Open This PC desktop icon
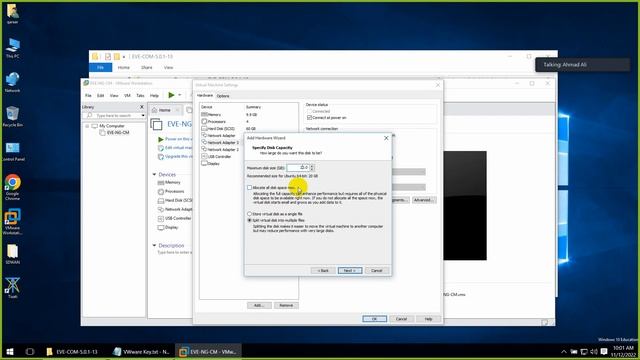 point(12,48)
